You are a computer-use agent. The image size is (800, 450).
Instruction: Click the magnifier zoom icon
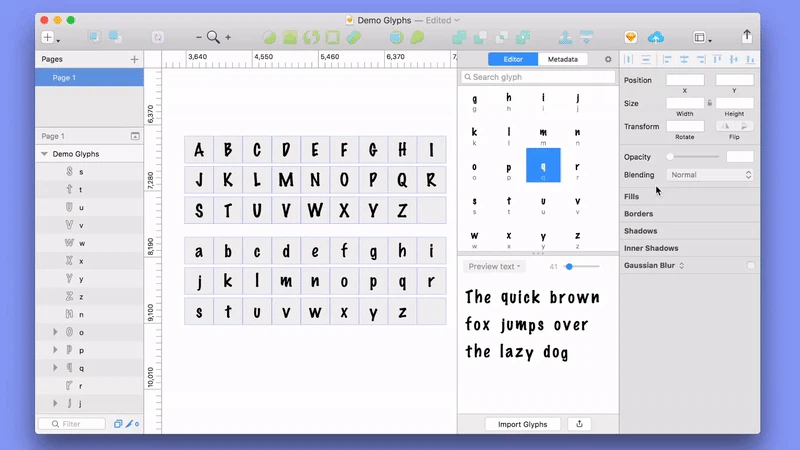213,37
